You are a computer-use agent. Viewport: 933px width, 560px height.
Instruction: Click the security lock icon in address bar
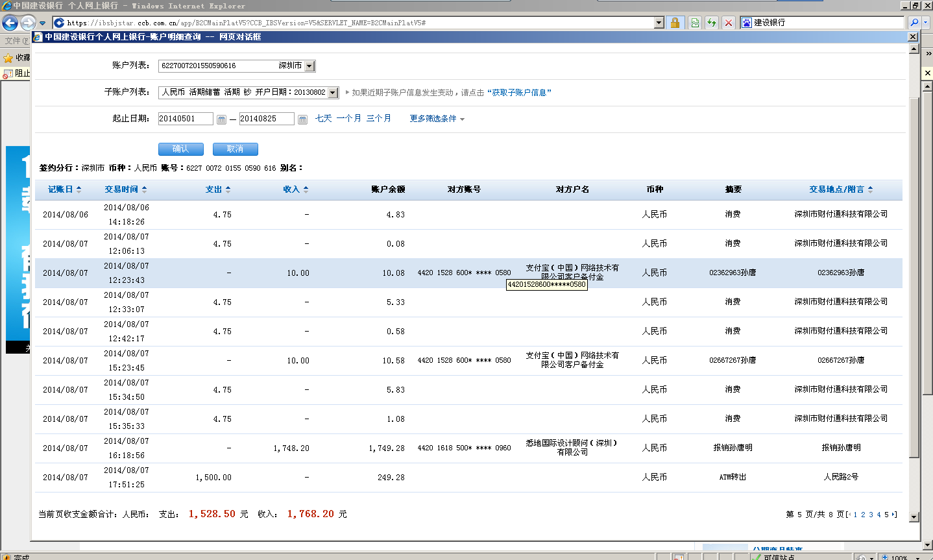(675, 23)
